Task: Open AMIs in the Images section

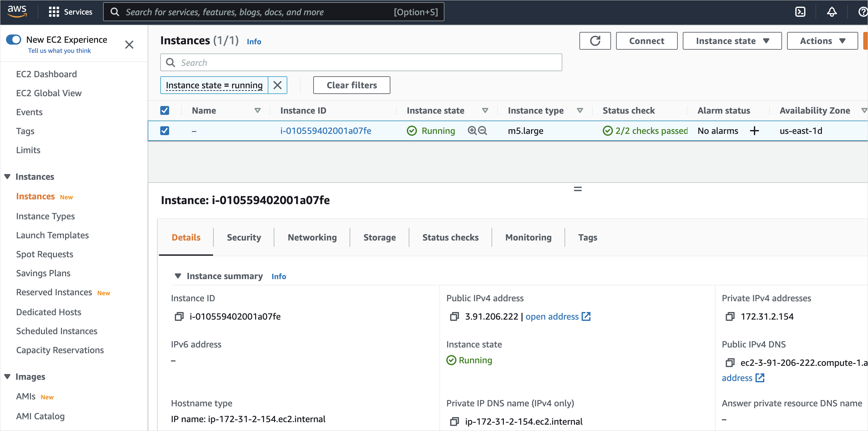Action: (26, 396)
